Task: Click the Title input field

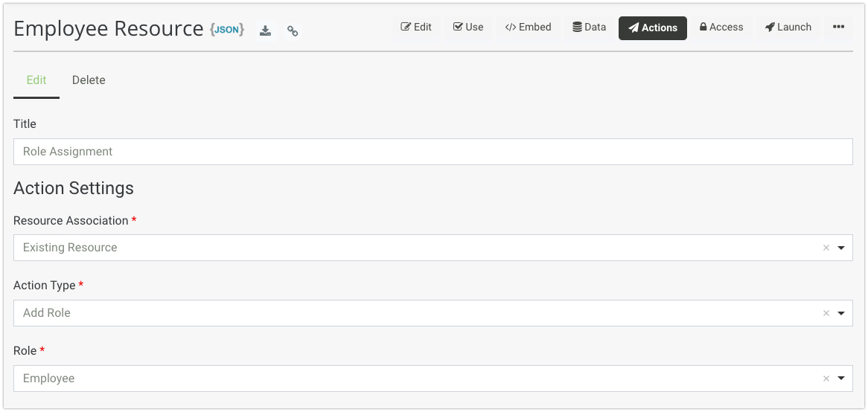Action: (433, 152)
